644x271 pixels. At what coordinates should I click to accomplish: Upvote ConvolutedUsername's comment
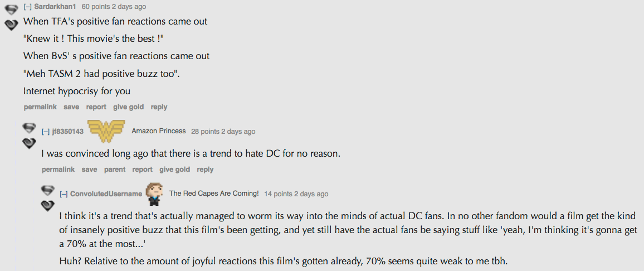[47, 191]
